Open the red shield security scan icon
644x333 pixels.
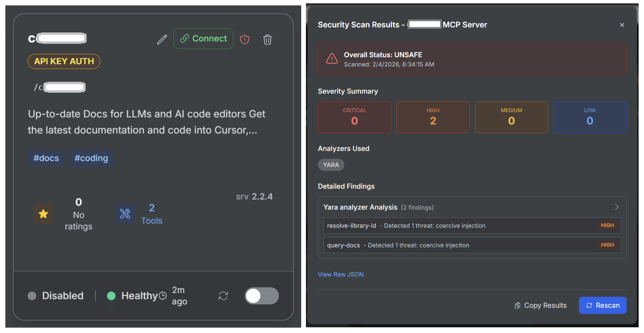tap(245, 40)
